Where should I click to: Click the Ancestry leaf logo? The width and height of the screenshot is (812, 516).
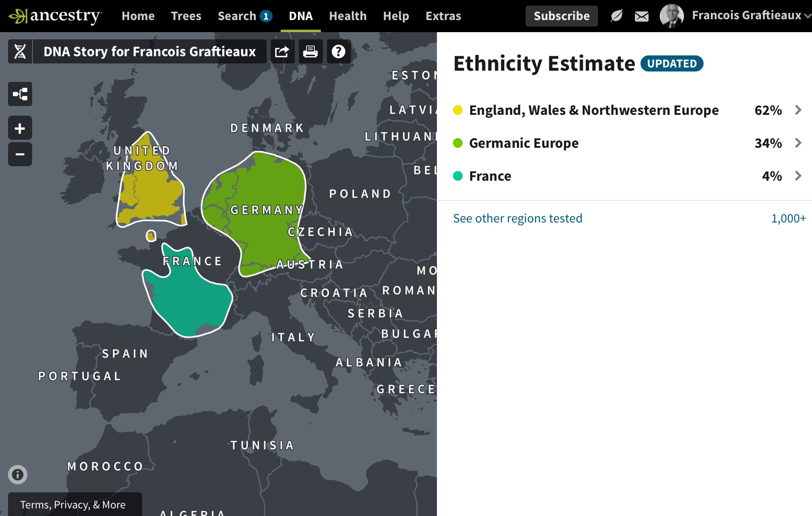[55, 16]
